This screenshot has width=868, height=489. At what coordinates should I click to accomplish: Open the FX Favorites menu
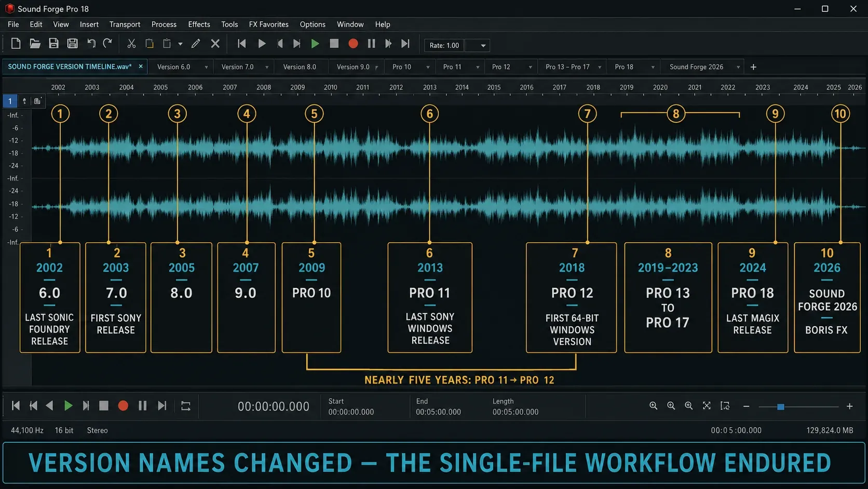269,24
